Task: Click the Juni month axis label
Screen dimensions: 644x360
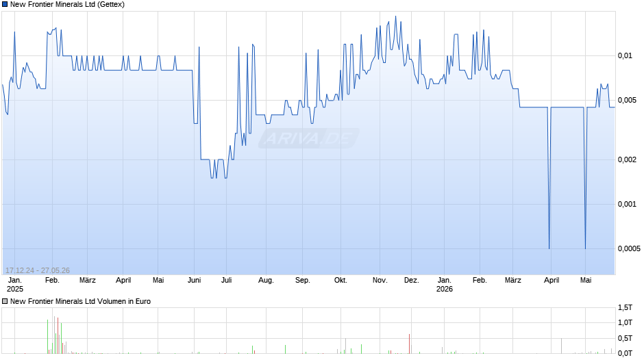Action: pos(195,281)
